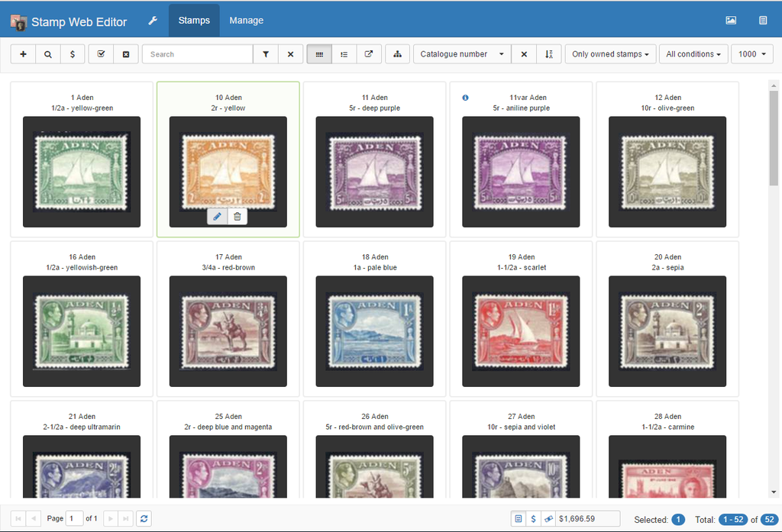Edit the selected Aden 2r stamp via pencil icon
Screen dimensions: 782x532
pyautogui.click(x=217, y=216)
